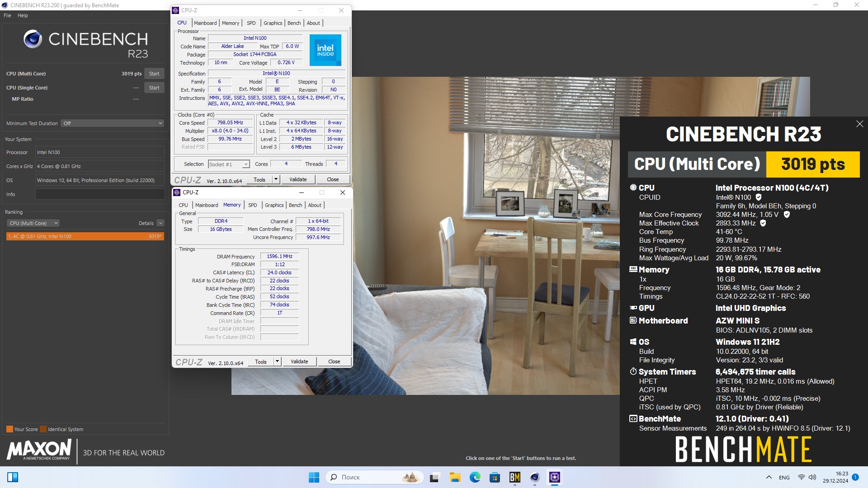This screenshot has width=868, height=488.
Task: Switch to CPU-Z app on taskbar
Action: click(x=555, y=477)
